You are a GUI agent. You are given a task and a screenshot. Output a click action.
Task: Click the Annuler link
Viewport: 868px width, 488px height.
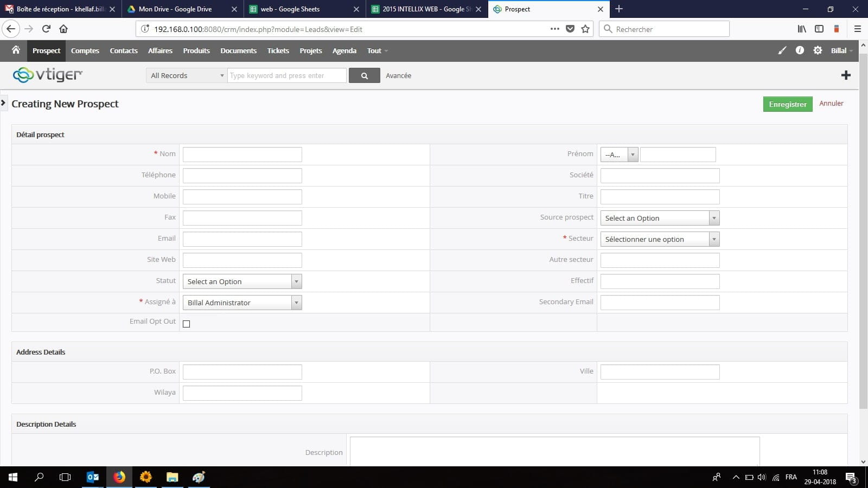831,104
